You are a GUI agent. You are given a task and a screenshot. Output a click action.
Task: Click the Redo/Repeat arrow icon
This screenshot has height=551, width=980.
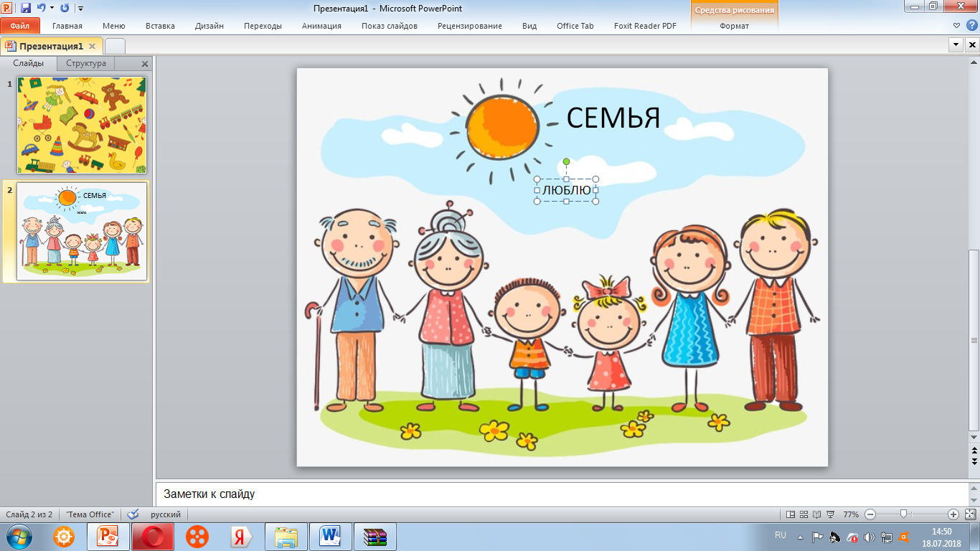pos(65,9)
